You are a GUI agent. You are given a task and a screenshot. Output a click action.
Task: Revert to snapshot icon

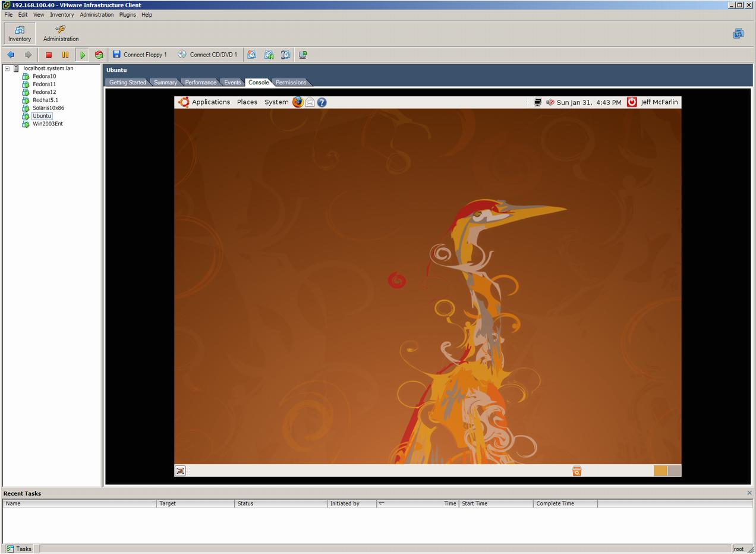click(x=269, y=55)
